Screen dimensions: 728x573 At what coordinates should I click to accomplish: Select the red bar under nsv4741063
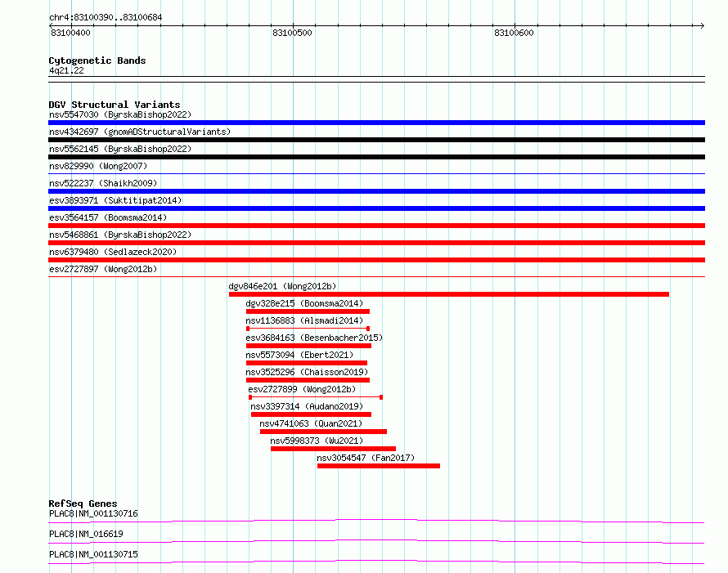click(324, 432)
